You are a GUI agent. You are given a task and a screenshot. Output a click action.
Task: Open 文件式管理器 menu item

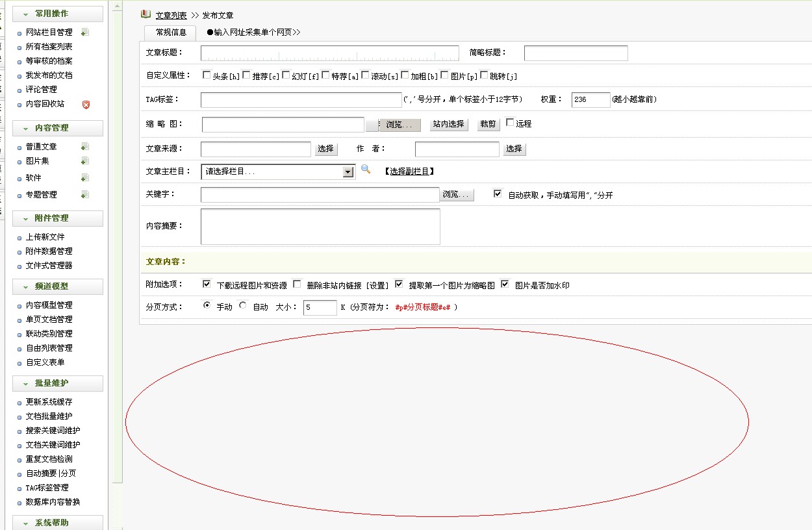[49, 266]
